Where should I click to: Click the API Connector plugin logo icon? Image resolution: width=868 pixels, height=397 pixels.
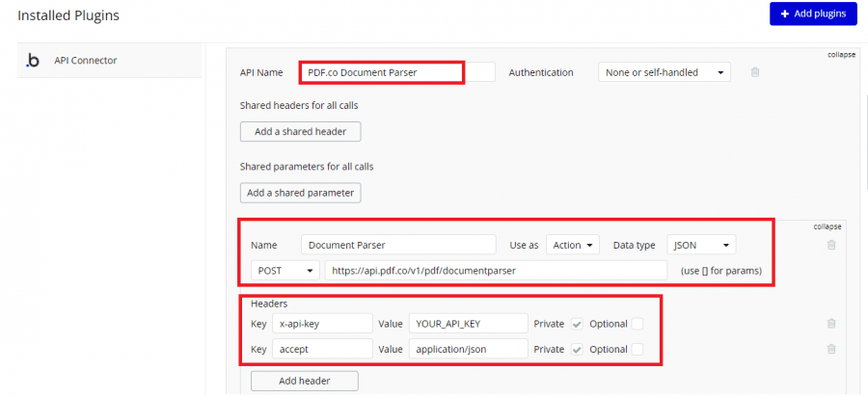pos(33,61)
